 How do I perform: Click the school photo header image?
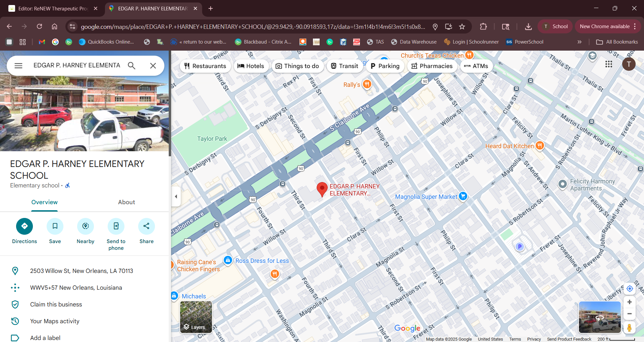84,114
